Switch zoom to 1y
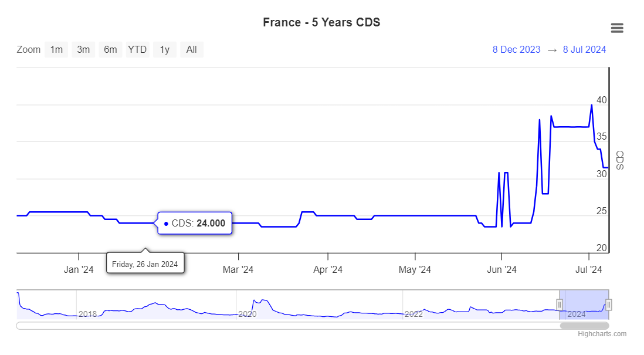Viewport: 644px width, 355px height. 165,49
